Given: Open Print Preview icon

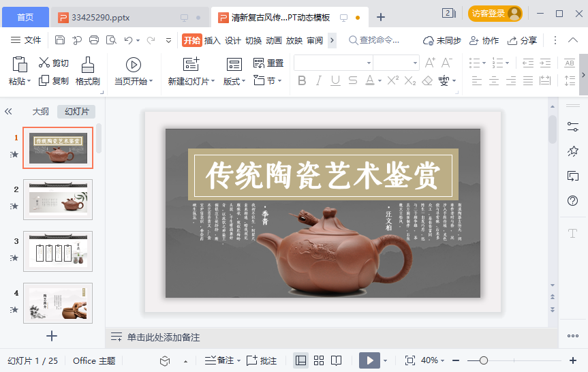Looking at the screenshot, I should 111,40.
